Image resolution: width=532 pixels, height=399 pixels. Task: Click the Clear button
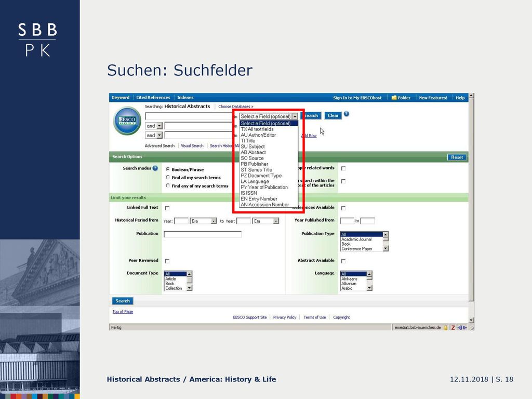click(333, 116)
